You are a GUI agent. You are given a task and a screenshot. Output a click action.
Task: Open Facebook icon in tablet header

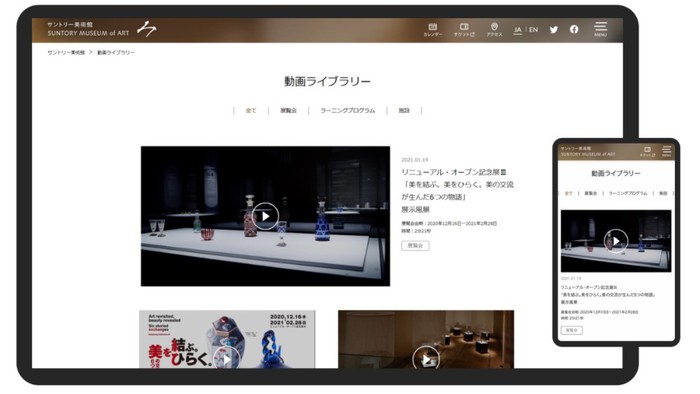pos(574,29)
